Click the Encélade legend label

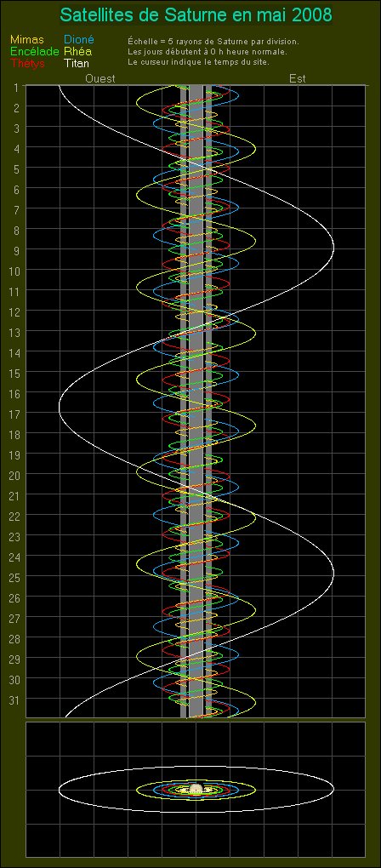[x=34, y=51]
